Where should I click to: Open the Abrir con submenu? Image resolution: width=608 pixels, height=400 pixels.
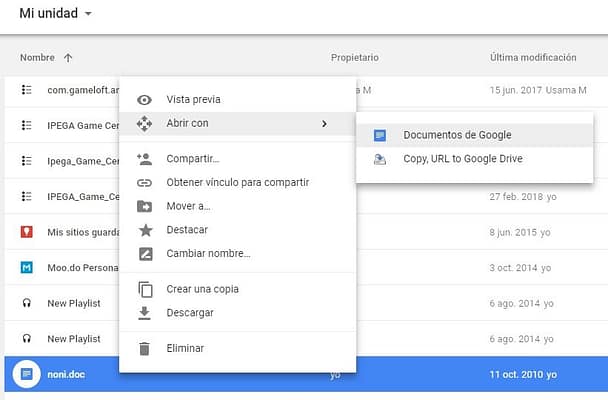237,124
